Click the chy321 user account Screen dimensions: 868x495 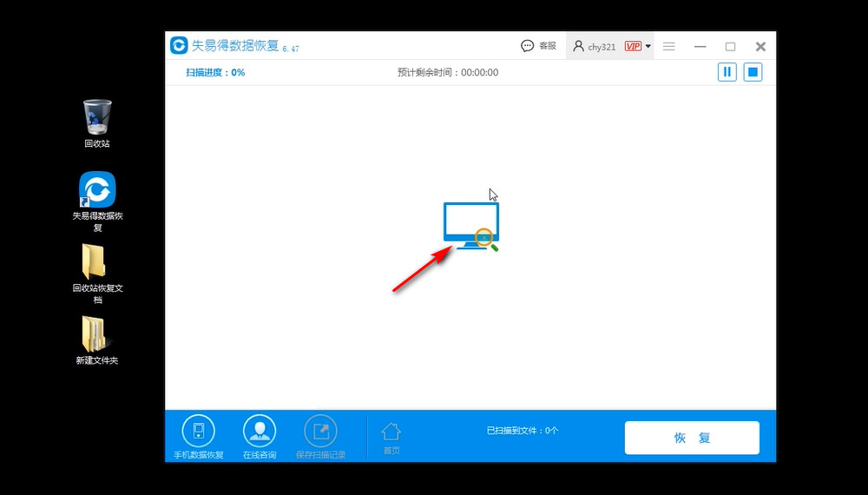pyautogui.click(x=594, y=47)
